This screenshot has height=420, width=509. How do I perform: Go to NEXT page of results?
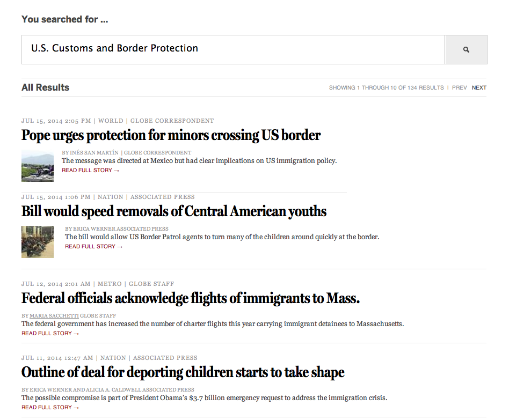click(479, 87)
